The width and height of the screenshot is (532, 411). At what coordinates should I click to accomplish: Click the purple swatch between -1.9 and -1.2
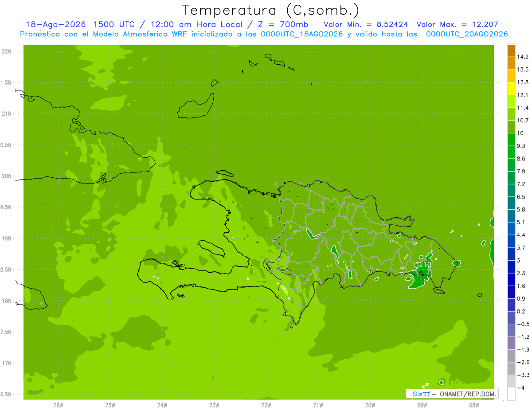(x=511, y=343)
